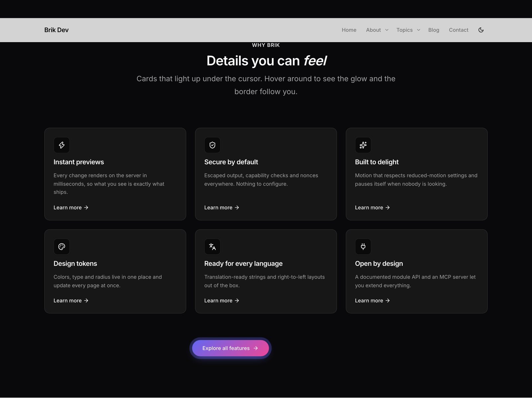
Task: Click Learn more under Built to delight
Action: pos(372,207)
